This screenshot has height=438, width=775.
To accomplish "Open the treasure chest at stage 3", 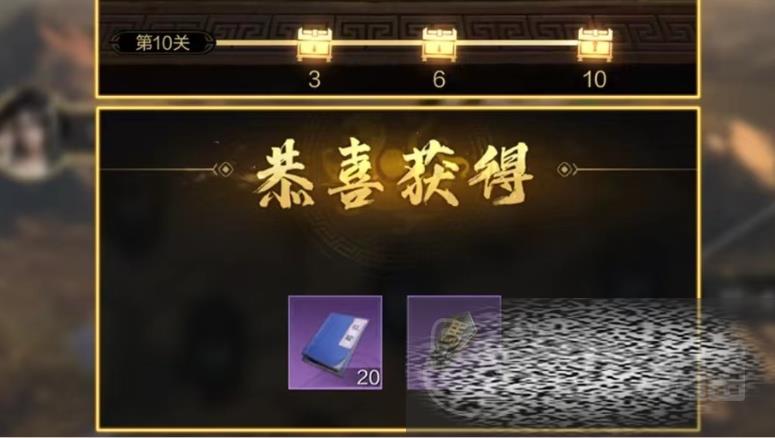I will click(x=314, y=44).
